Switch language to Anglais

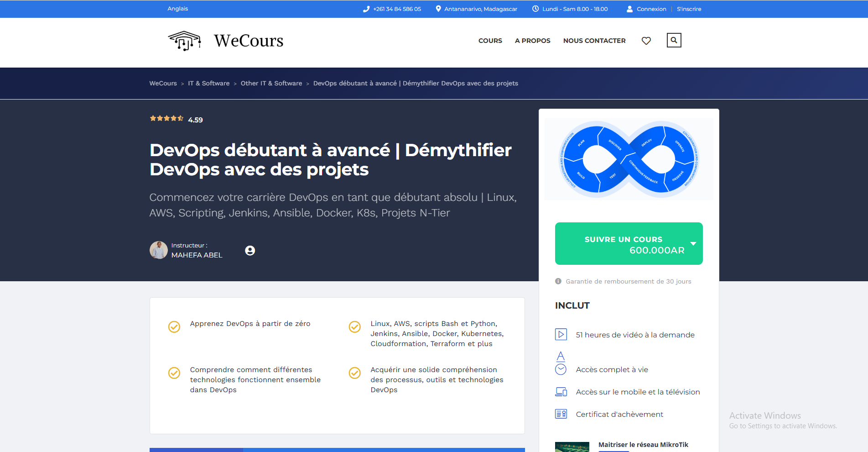coord(177,9)
